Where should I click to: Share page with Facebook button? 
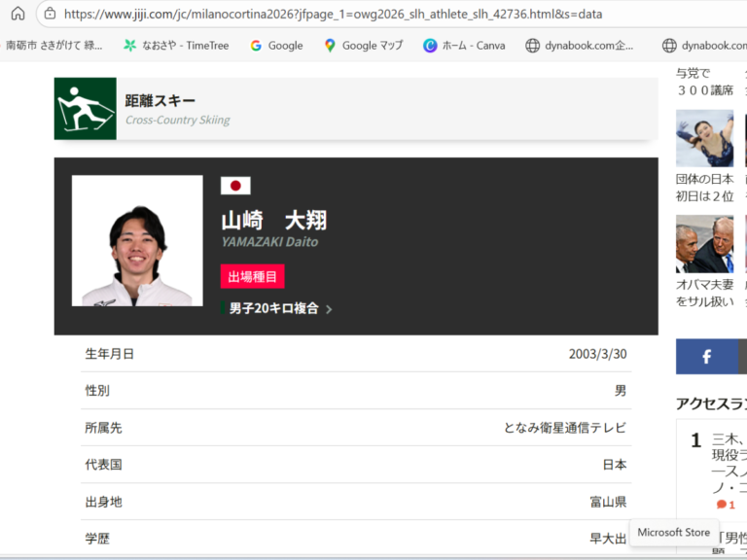tap(707, 356)
